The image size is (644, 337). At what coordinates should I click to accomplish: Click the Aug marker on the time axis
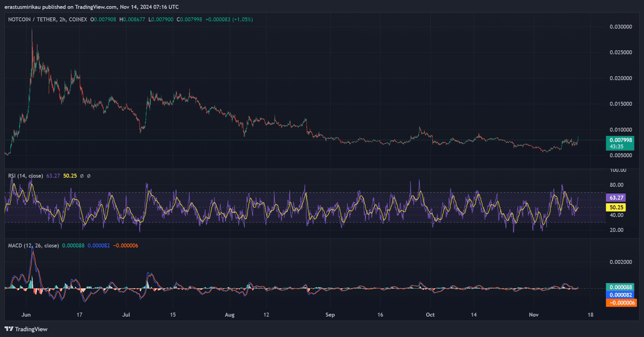point(230,314)
